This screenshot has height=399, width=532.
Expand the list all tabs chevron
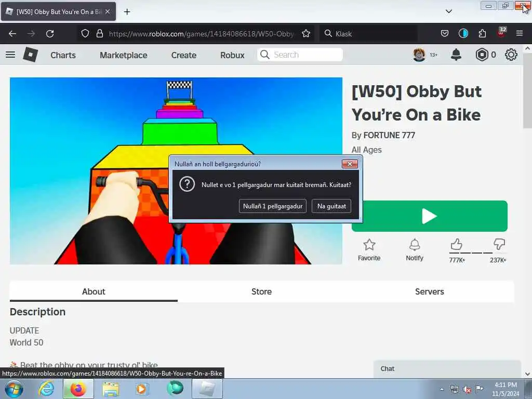point(448,11)
